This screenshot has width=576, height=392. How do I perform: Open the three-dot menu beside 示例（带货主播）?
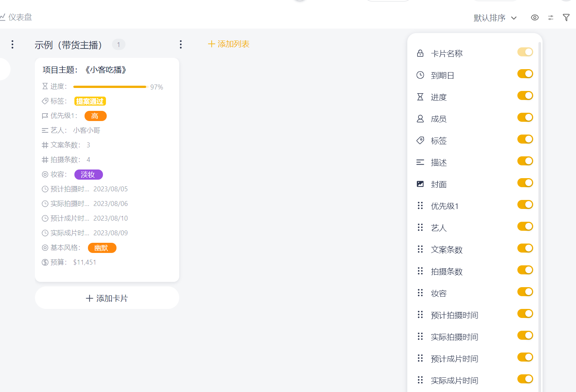[x=181, y=45]
